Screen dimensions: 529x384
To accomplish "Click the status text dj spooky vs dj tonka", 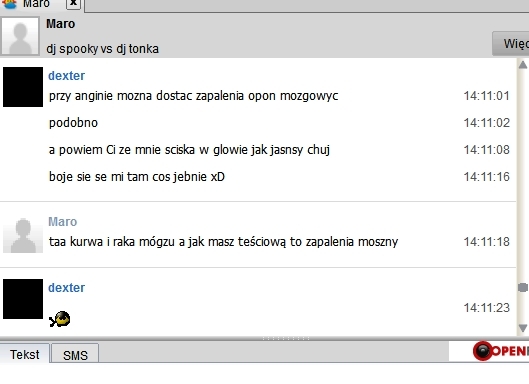I will (x=103, y=49).
